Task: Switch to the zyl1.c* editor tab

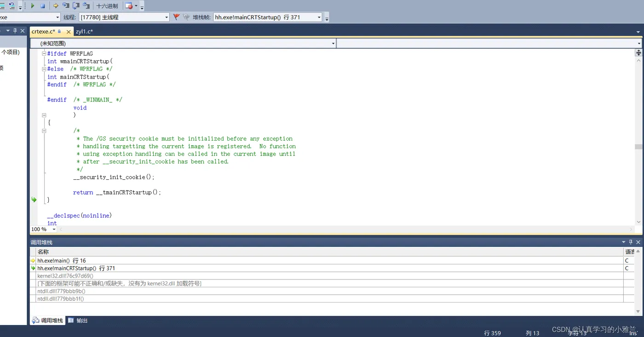Action: pos(84,31)
